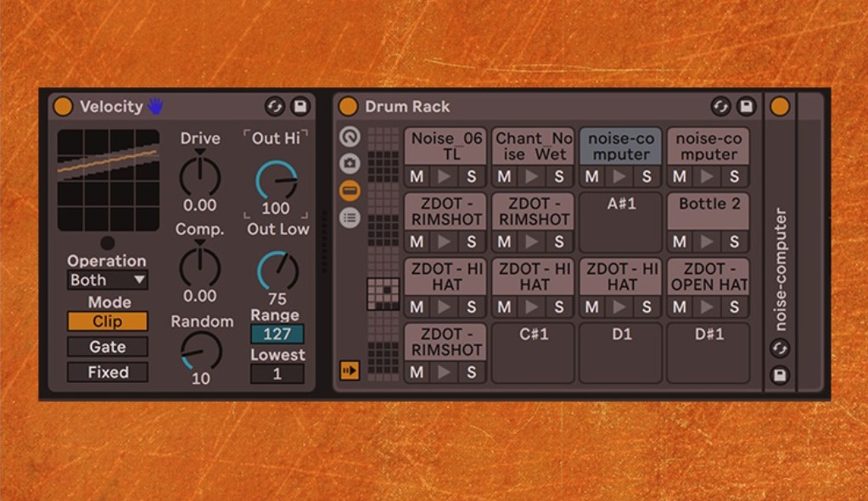Hot-swap the Drum Rack preset
Screen dimensions: 868x501
click(720, 106)
